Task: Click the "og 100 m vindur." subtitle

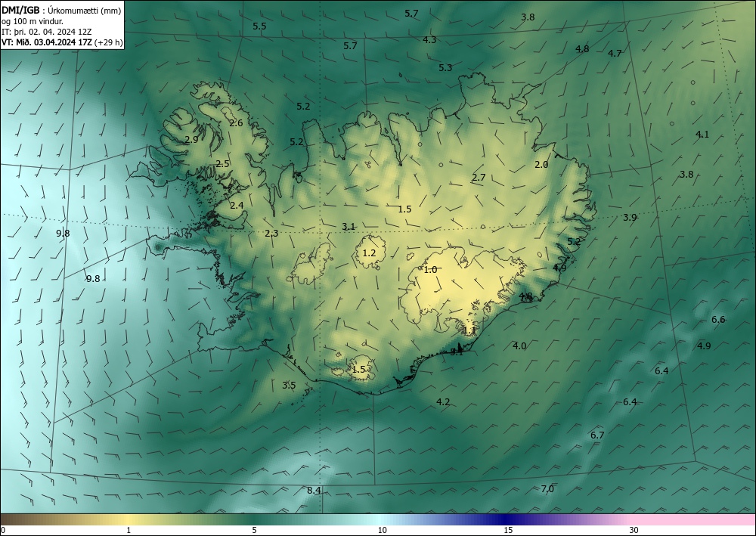Action: coord(33,21)
